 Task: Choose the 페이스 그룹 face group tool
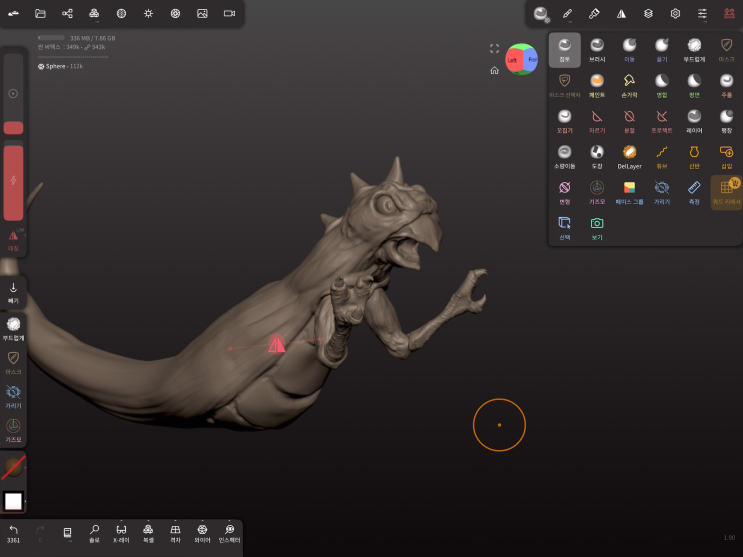click(x=629, y=191)
